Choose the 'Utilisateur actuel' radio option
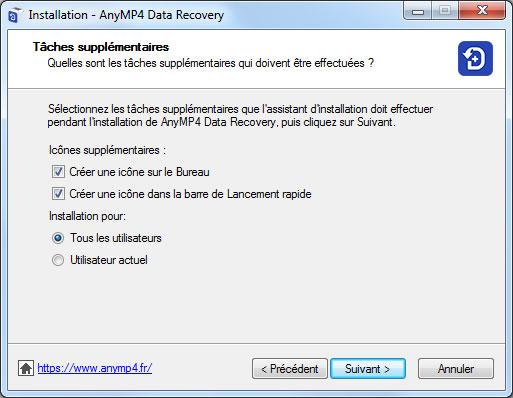 click(x=58, y=260)
